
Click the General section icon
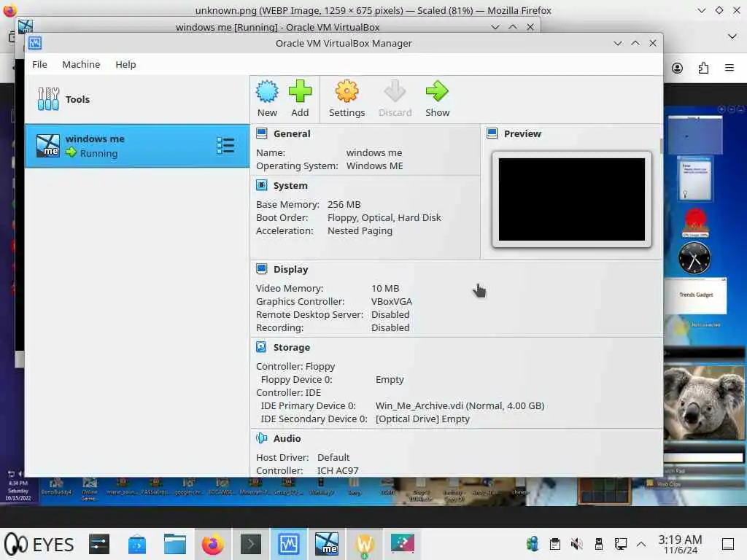coord(262,133)
